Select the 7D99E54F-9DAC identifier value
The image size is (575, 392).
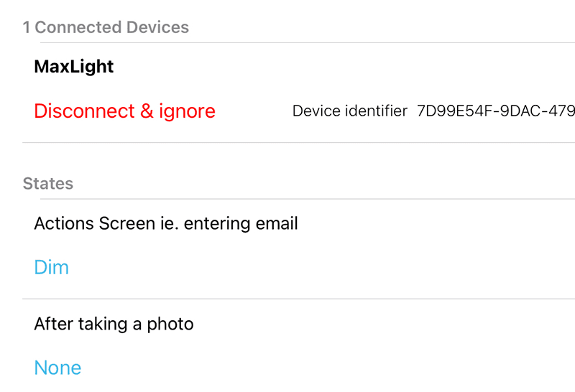[495, 111]
